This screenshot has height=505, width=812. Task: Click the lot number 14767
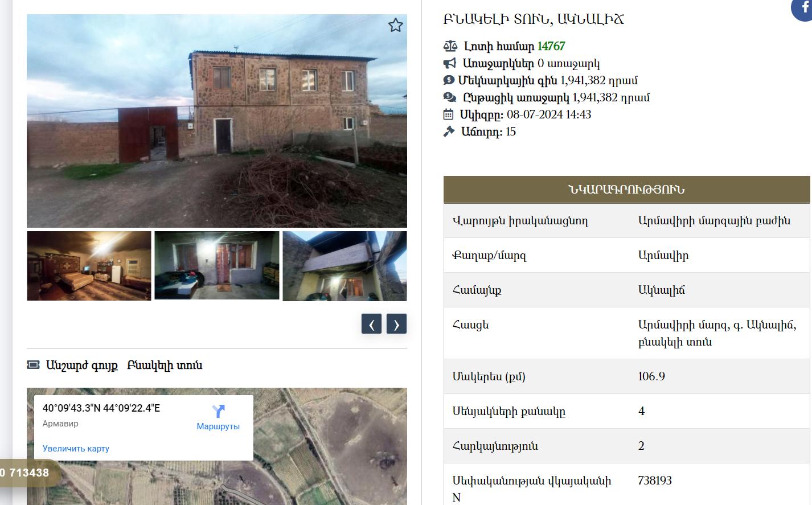click(551, 46)
